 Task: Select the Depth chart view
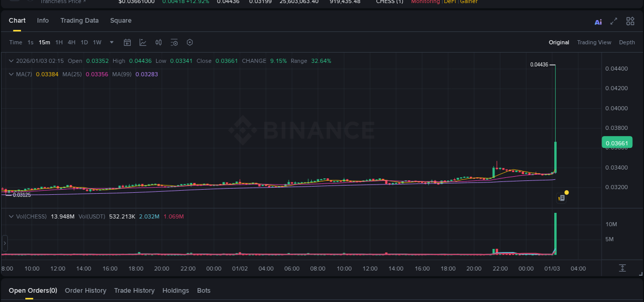coord(627,42)
